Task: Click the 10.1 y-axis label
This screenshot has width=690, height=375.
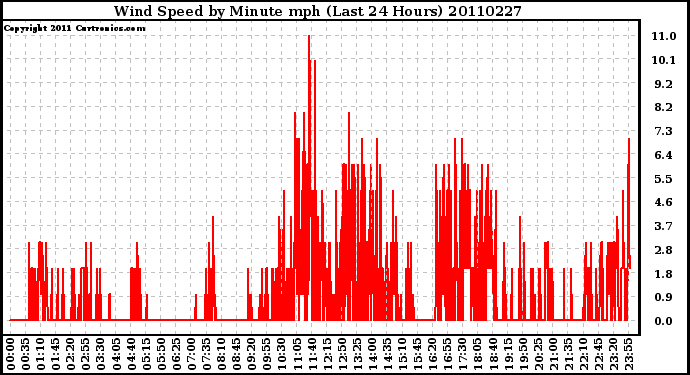Action: pyautogui.click(x=664, y=60)
